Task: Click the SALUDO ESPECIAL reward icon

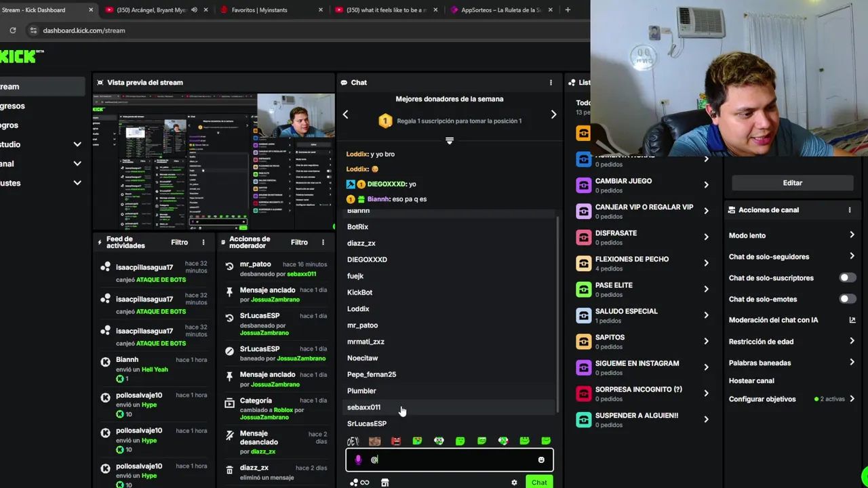Action: 583,315
